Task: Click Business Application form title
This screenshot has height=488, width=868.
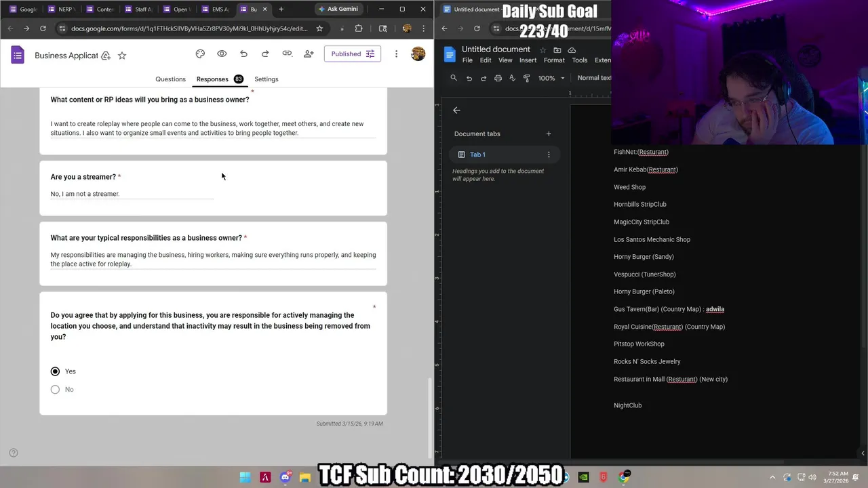Action: coord(66,56)
